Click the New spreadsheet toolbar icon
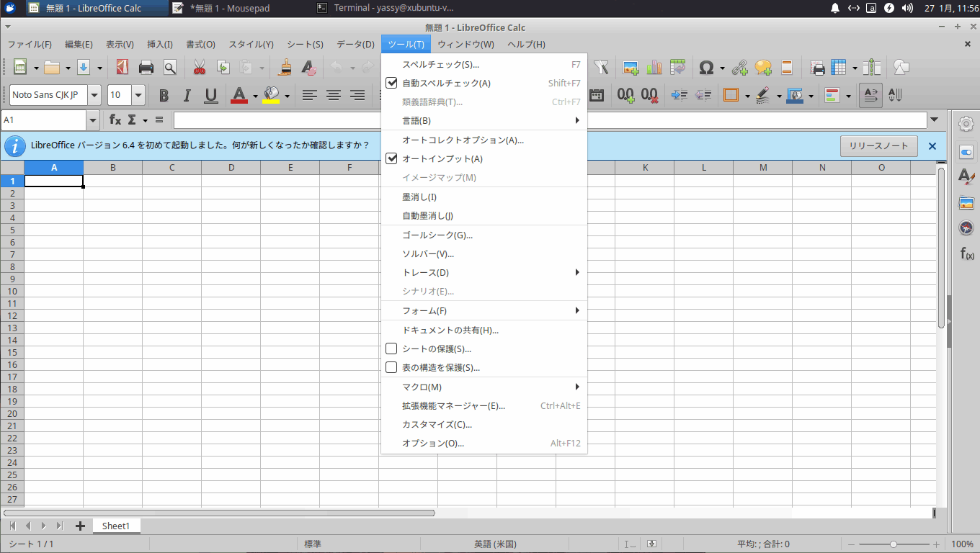The height and width of the screenshot is (553, 980). 20,68
